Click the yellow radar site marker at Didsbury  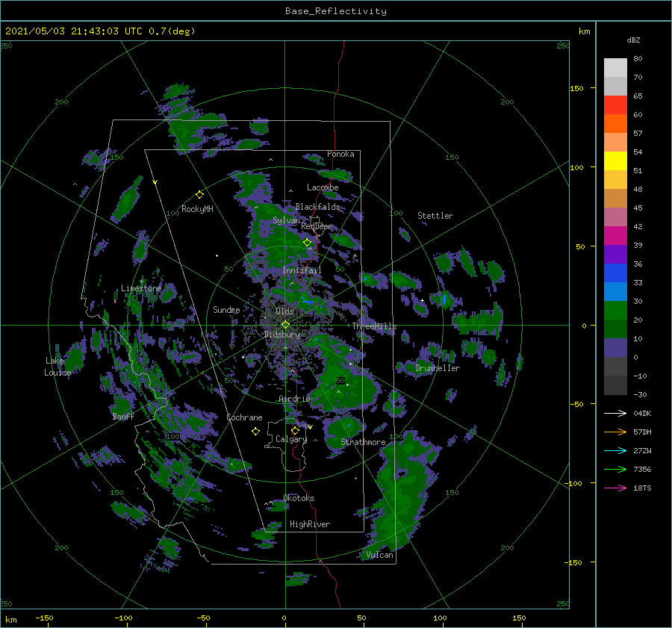(285, 325)
